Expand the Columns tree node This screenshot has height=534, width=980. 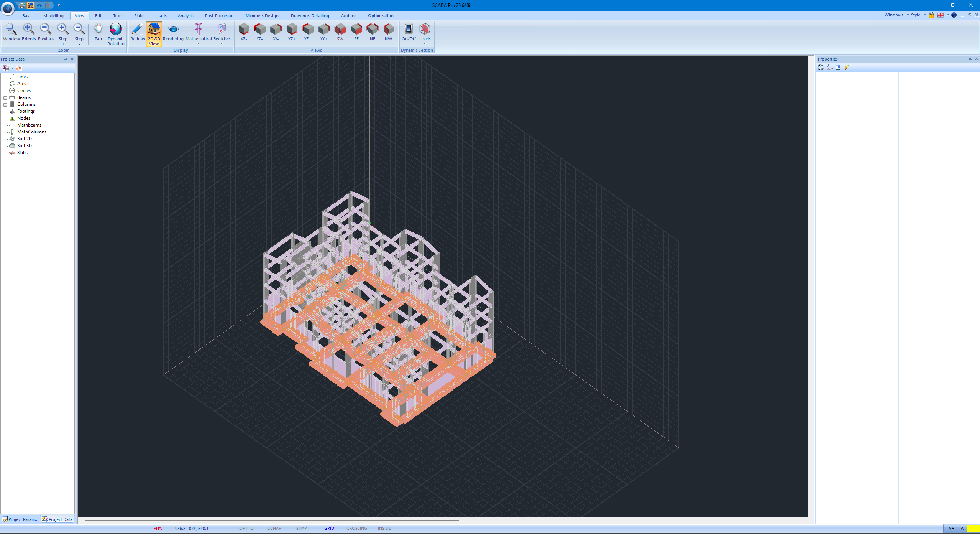pyautogui.click(x=5, y=104)
